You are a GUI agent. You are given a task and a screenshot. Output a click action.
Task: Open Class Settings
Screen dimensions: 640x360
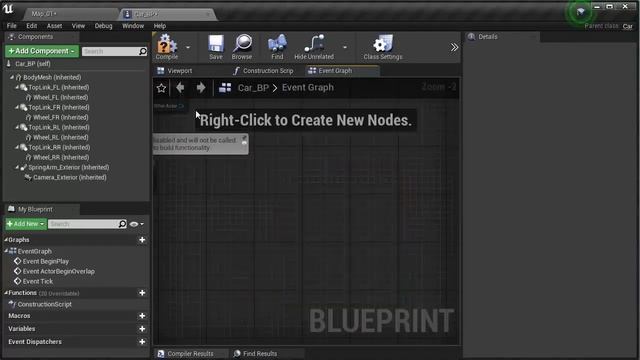pos(382,47)
